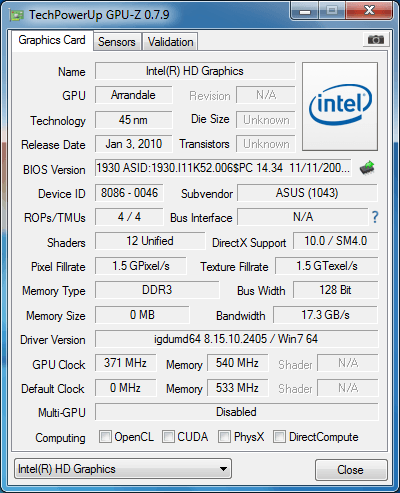Click the Texture Fillrate 1.5 GTexel/s

pos(327,266)
